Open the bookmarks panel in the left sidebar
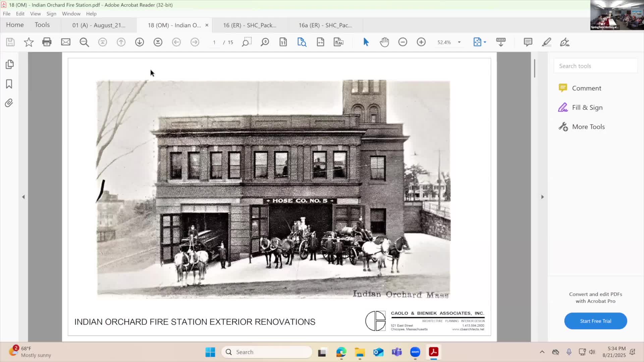Screen dimensions: 644x362 (x=9, y=84)
